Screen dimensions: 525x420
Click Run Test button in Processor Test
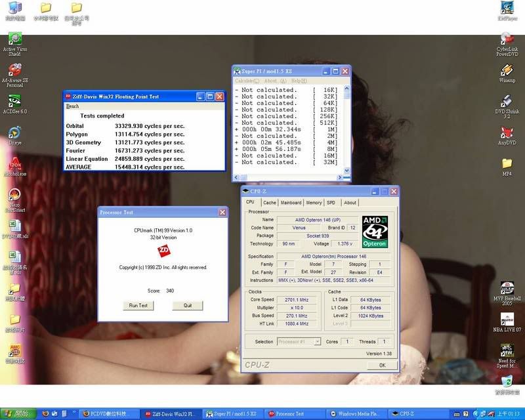(138, 305)
